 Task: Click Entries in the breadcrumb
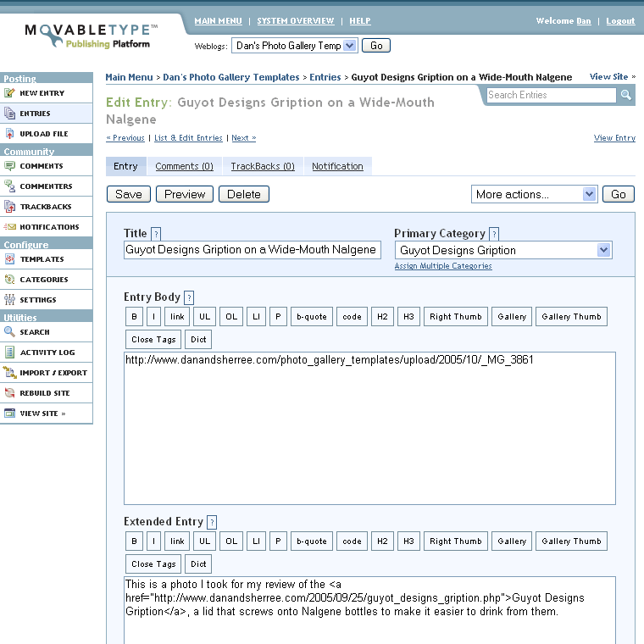tap(325, 77)
